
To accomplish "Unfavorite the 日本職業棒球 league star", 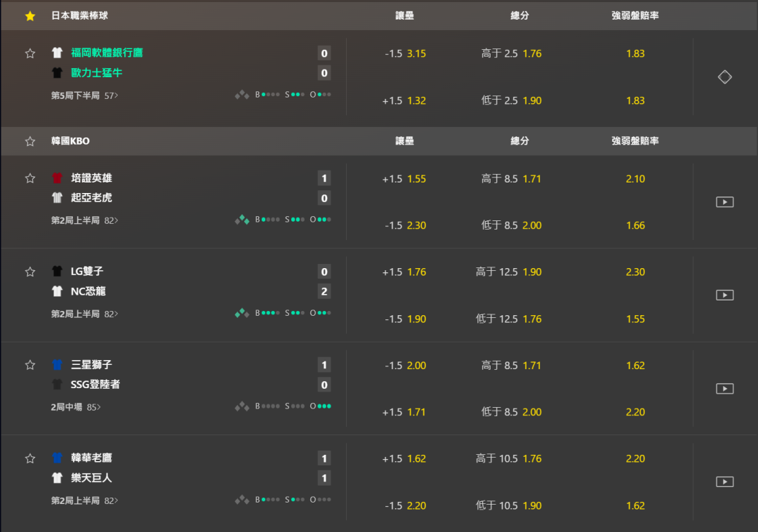I will (x=29, y=15).
